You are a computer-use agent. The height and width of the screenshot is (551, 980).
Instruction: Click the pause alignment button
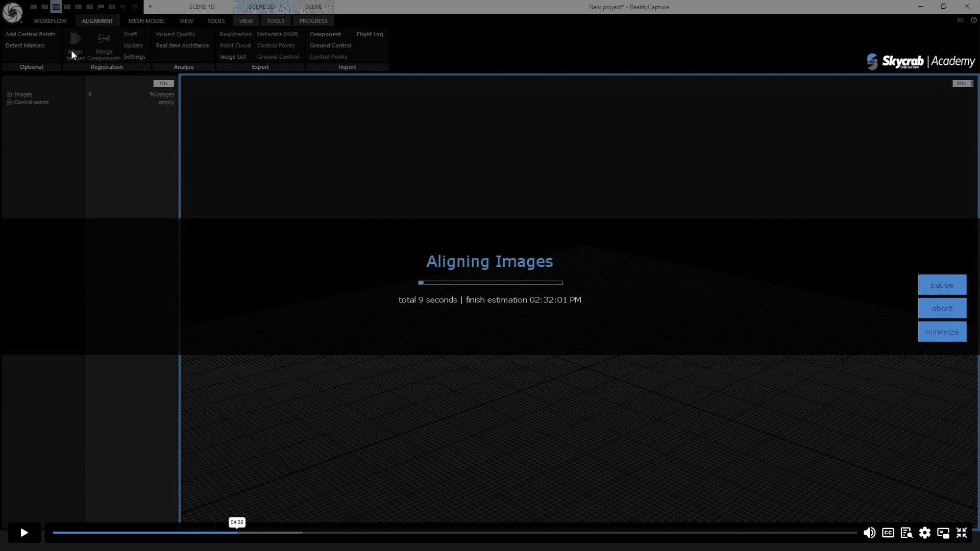tap(942, 285)
